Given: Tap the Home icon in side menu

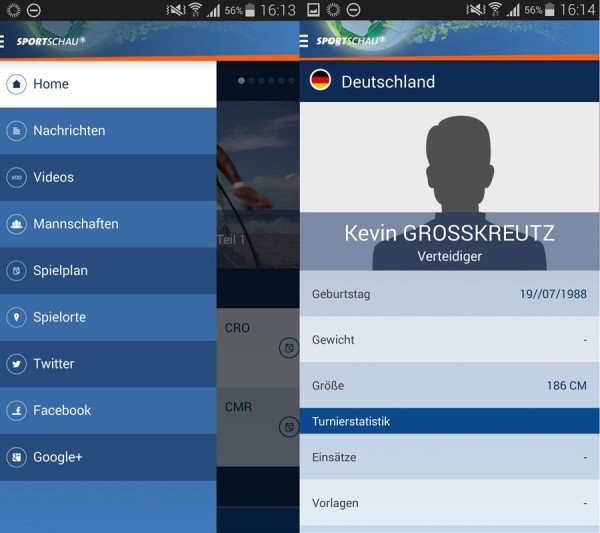Looking at the screenshot, I should [x=16, y=84].
